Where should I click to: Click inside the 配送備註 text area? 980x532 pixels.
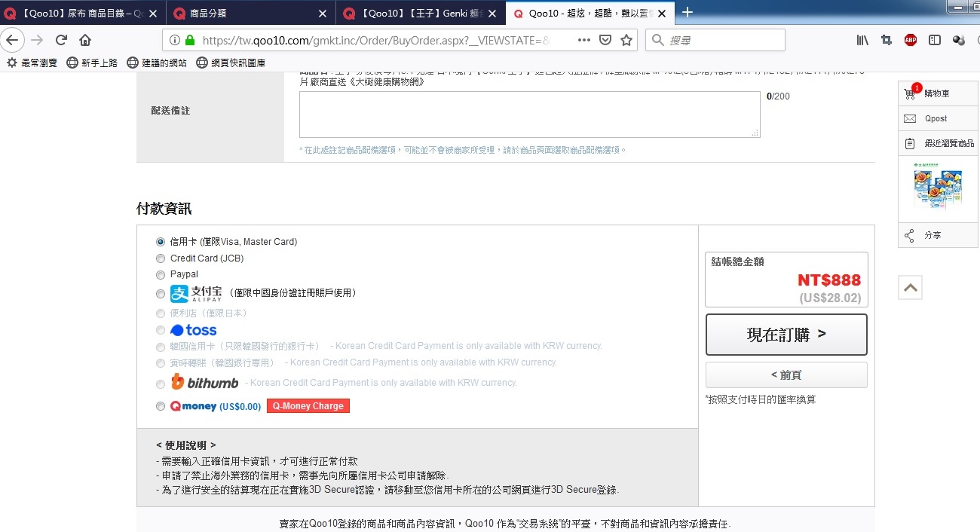click(x=529, y=115)
